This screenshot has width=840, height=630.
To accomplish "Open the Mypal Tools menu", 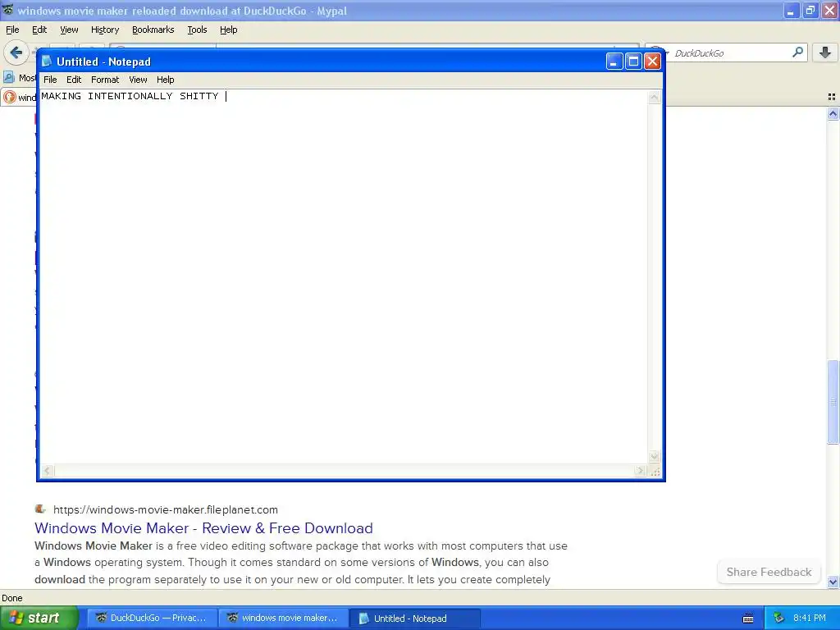I will [x=197, y=30].
